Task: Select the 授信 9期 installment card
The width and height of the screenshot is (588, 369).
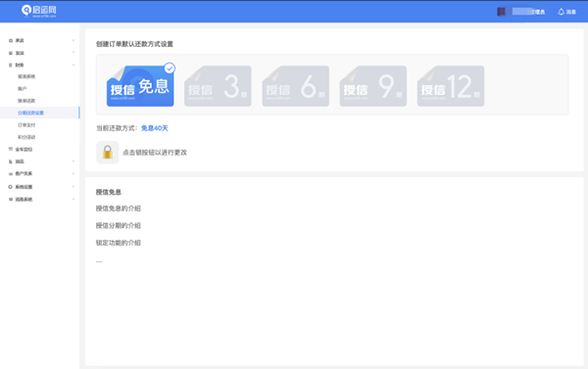Action: [373, 86]
